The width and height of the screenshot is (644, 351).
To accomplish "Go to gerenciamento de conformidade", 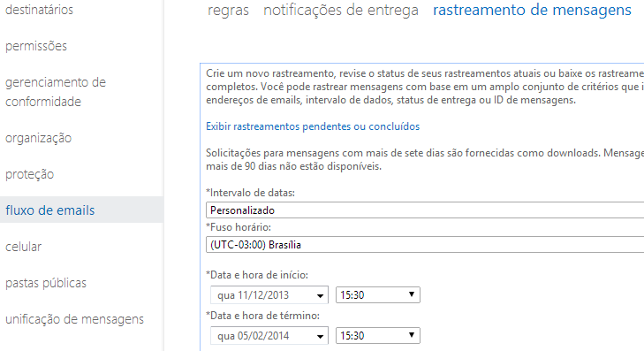I will click(56, 92).
